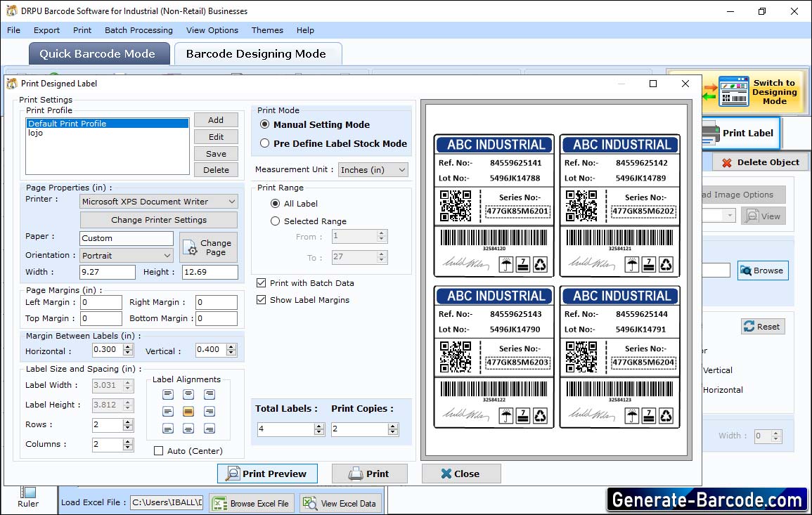Select the highlighted middle-center alignment icon
This screenshot has width=812, height=515.
[188, 412]
